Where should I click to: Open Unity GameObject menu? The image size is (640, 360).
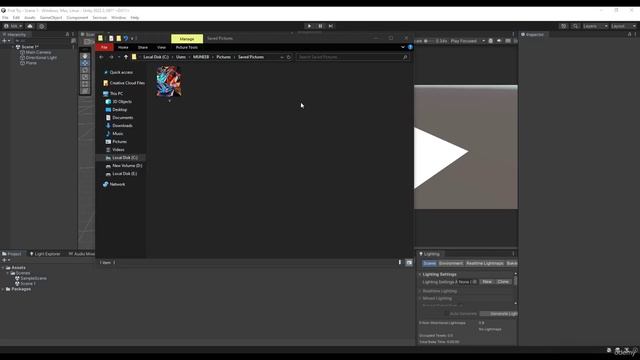point(51,18)
